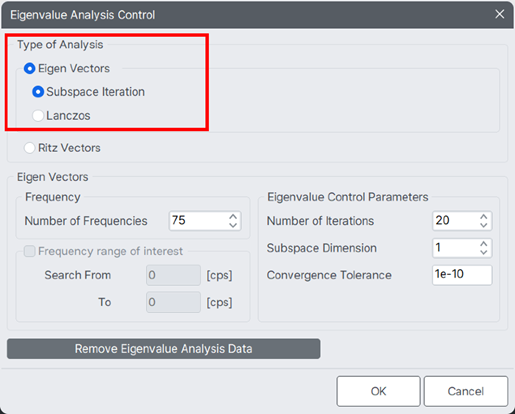This screenshot has height=414, width=515.
Task: Dismiss the dialog with Cancel
Action: 466,391
